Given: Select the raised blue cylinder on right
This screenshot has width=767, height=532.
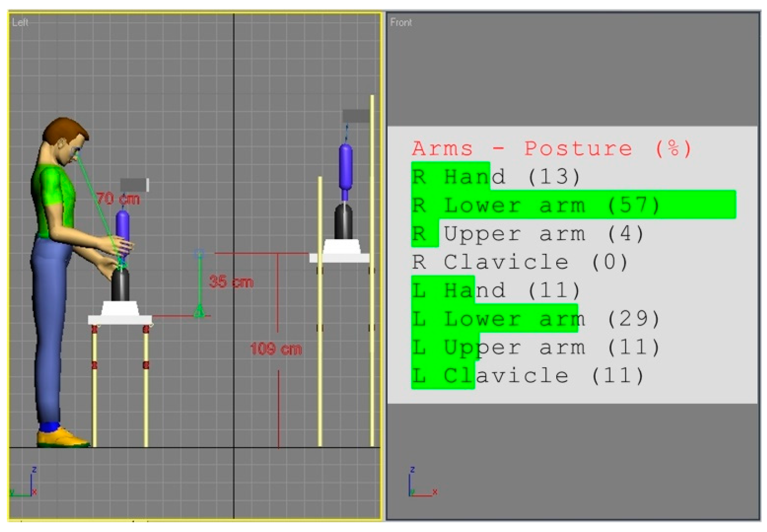Looking at the screenshot, I should click(346, 166).
